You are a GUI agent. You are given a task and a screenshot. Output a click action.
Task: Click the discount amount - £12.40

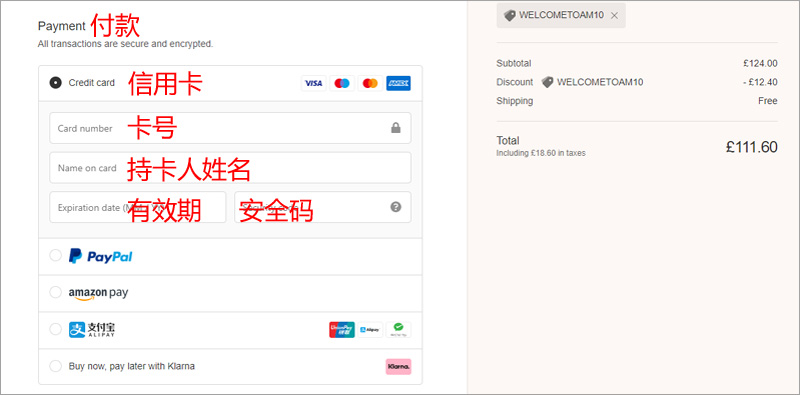click(760, 82)
